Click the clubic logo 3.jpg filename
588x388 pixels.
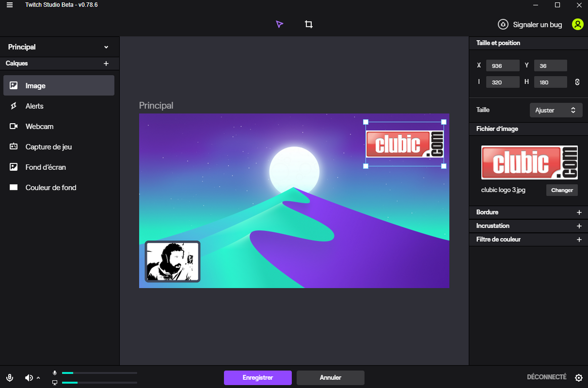(x=503, y=190)
